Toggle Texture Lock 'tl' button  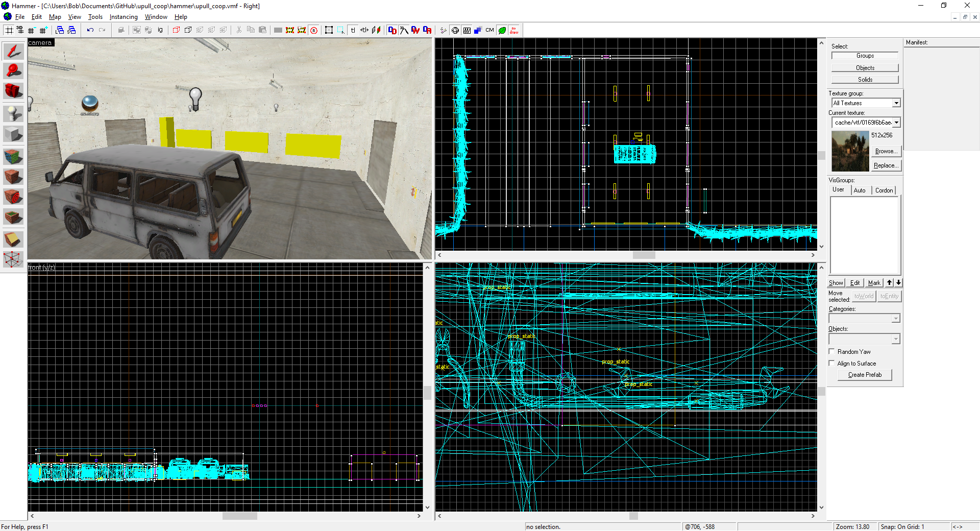(x=353, y=30)
